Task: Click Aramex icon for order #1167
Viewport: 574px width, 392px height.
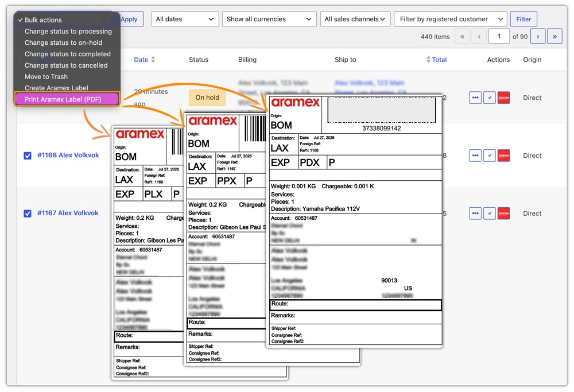Action: coord(504,214)
